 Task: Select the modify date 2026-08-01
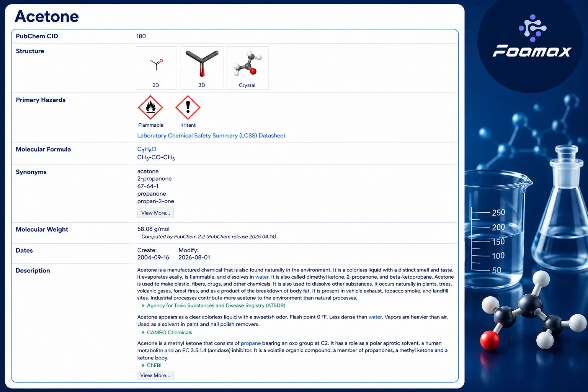194,258
